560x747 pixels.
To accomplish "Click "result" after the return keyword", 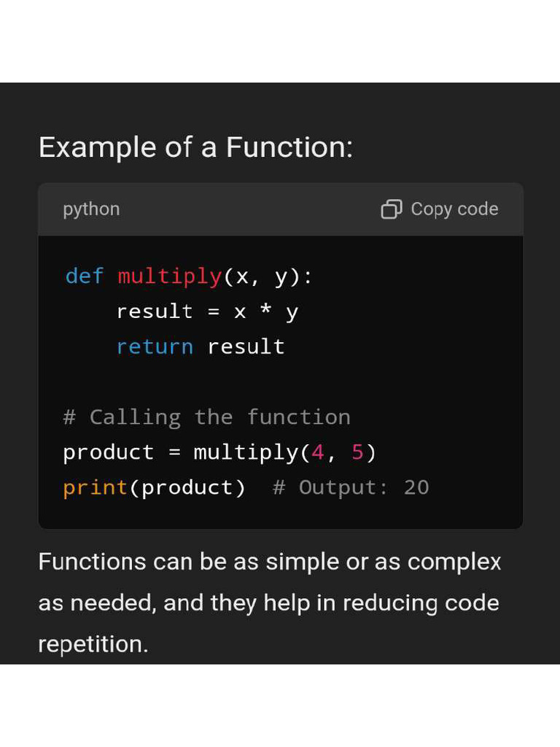I will 246,347.
